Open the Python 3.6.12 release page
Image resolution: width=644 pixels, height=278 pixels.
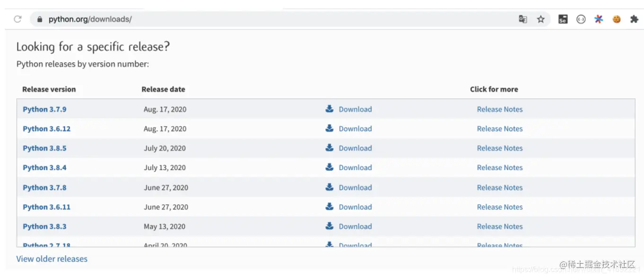click(46, 129)
